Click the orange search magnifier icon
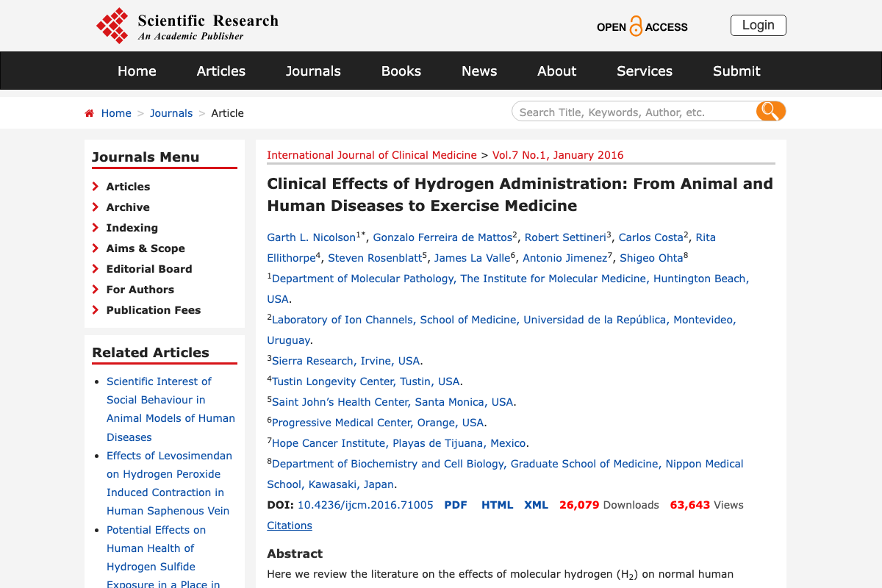The width and height of the screenshot is (882, 588). [x=770, y=111]
